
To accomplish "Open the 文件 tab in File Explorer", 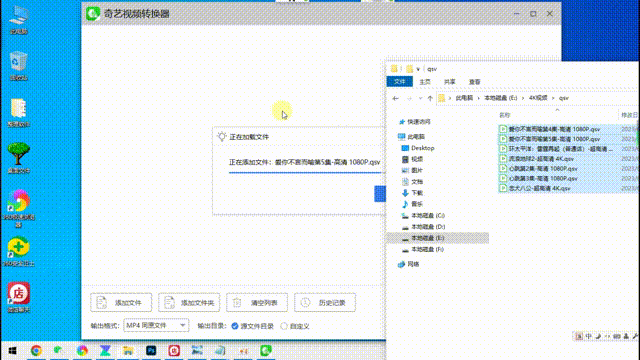I will click(400, 82).
